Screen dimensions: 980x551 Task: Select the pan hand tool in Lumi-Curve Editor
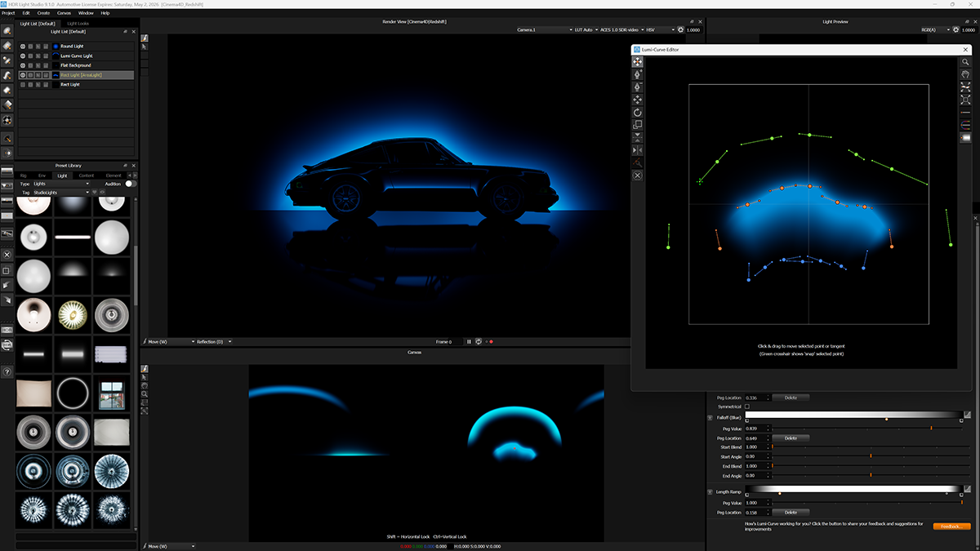966,74
